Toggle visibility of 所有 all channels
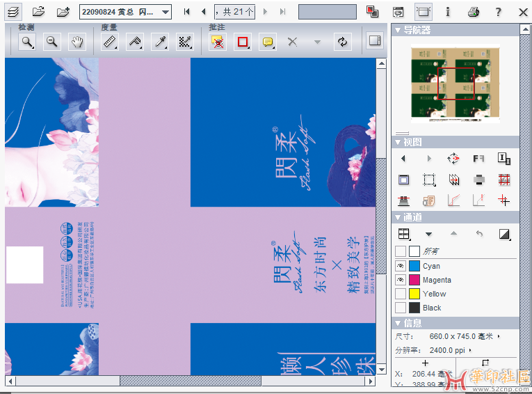This screenshot has height=394, width=532. click(x=401, y=251)
